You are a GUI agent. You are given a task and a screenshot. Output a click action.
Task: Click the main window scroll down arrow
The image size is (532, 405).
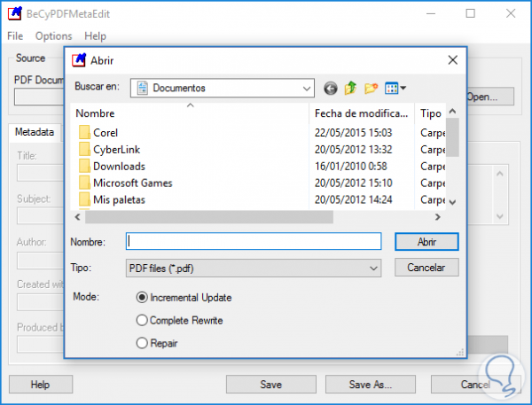[x=499, y=216]
